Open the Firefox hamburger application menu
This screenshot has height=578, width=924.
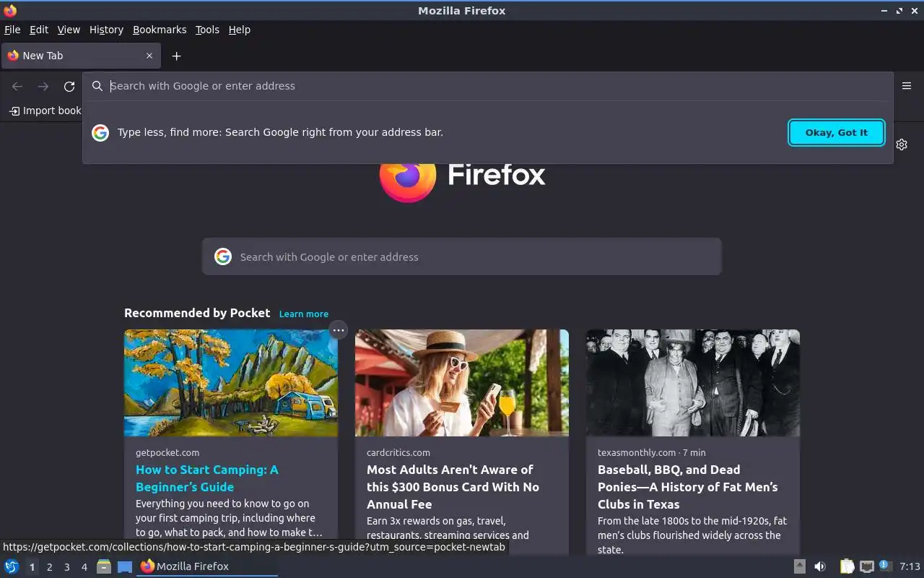point(907,86)
